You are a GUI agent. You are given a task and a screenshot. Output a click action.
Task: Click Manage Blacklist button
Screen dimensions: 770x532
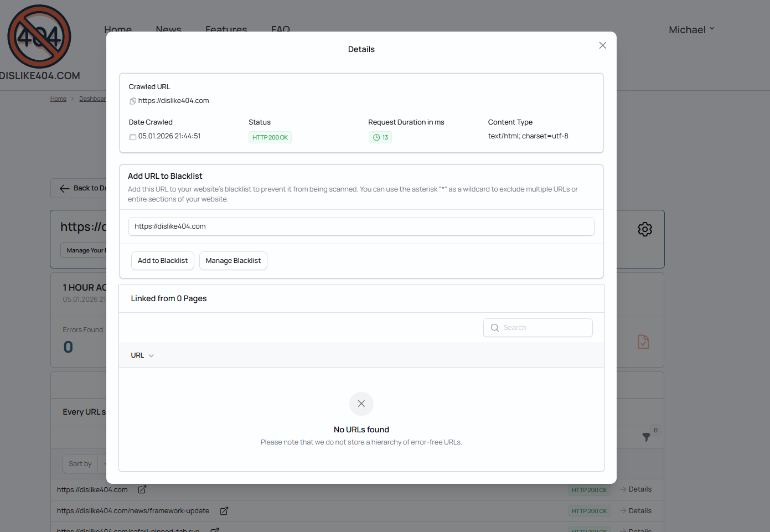pos(233,261)
